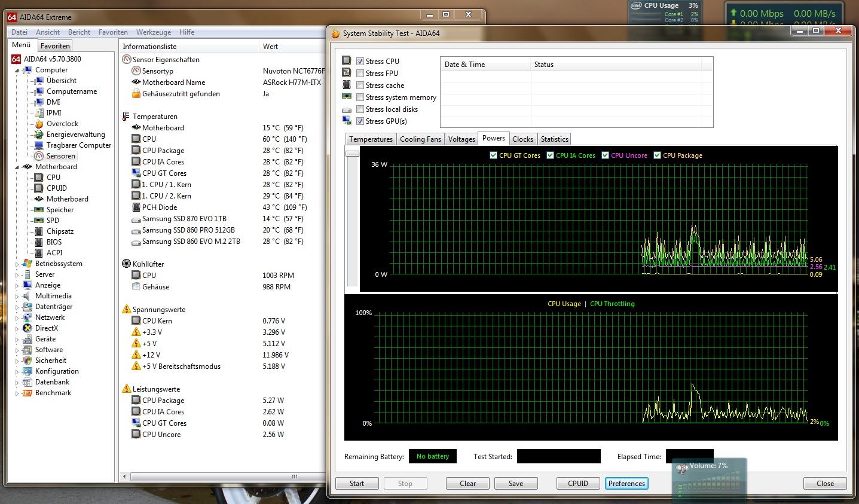Enable the Stress cache checkbox

point(360,85)
